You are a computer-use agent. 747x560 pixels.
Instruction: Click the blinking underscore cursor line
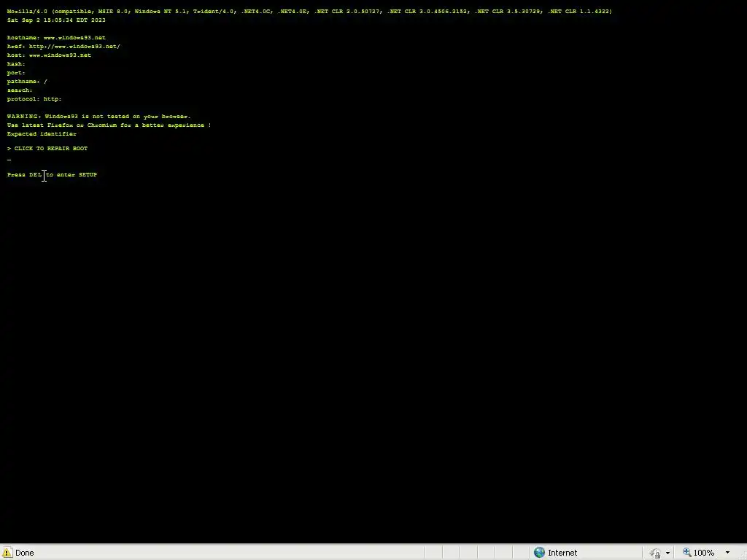9,160
